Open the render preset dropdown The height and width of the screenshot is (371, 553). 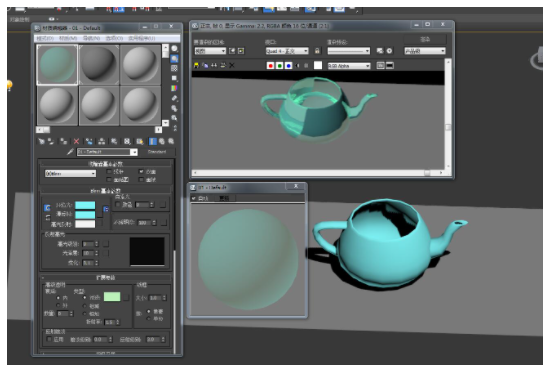tap(348, 51)
